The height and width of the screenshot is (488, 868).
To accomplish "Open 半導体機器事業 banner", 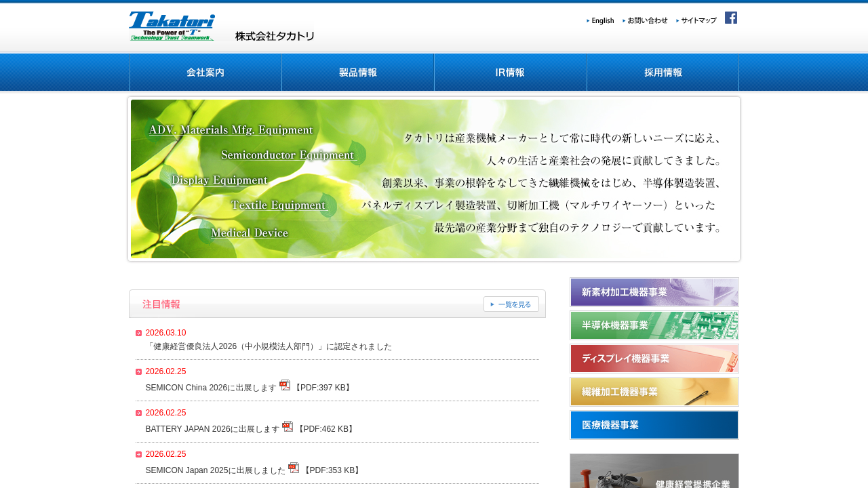I will 654,325.
